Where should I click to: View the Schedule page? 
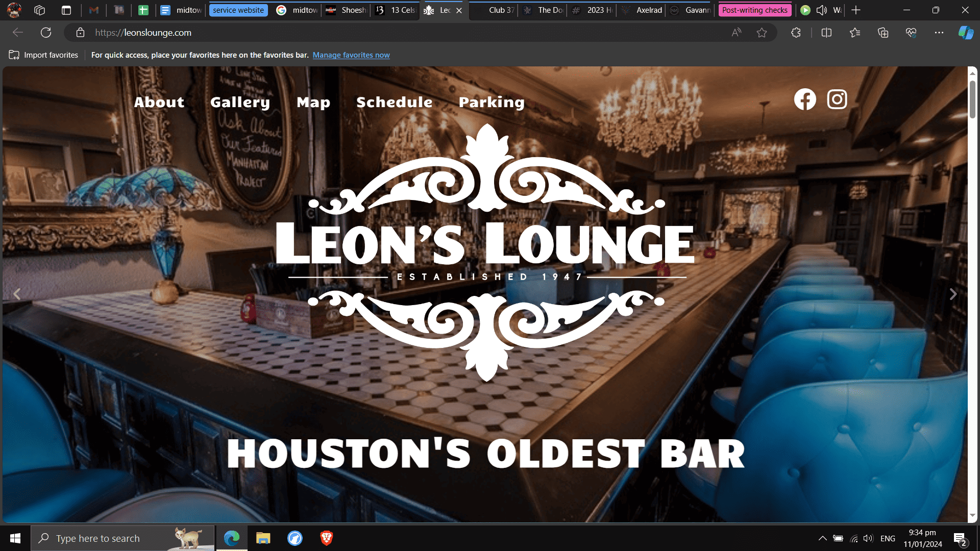click(395, 102)
